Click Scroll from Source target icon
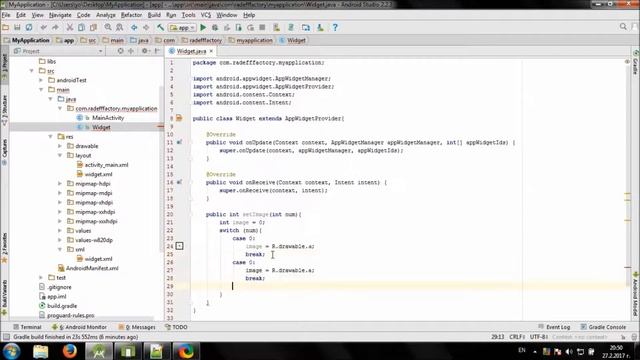Viewport: 640px width, 360px height. click(x=120, y=51)
